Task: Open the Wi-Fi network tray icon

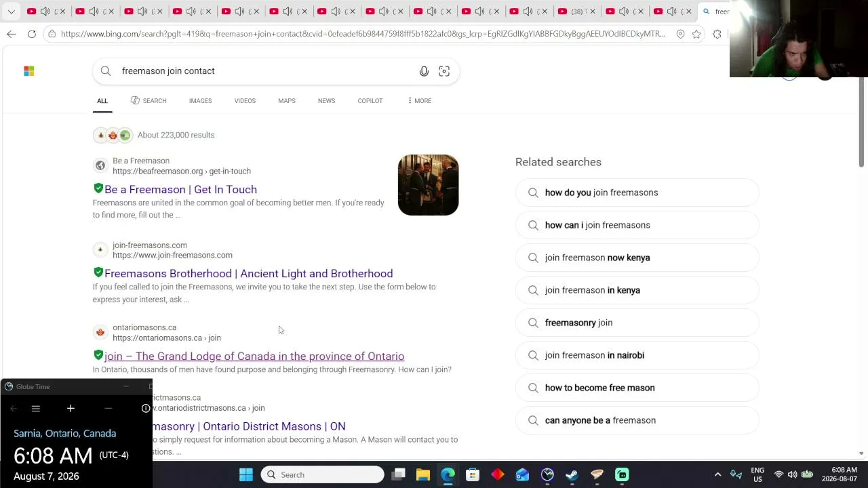Action: click(x=778, y=475)
